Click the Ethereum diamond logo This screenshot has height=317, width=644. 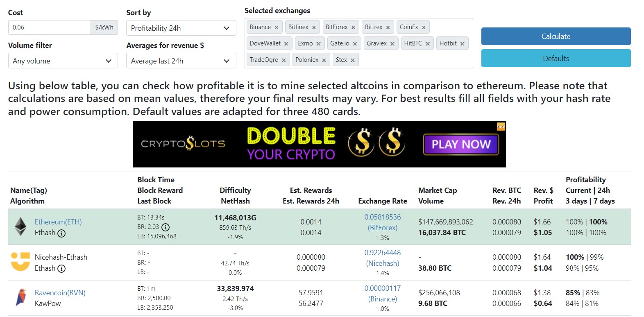point(20,227)
